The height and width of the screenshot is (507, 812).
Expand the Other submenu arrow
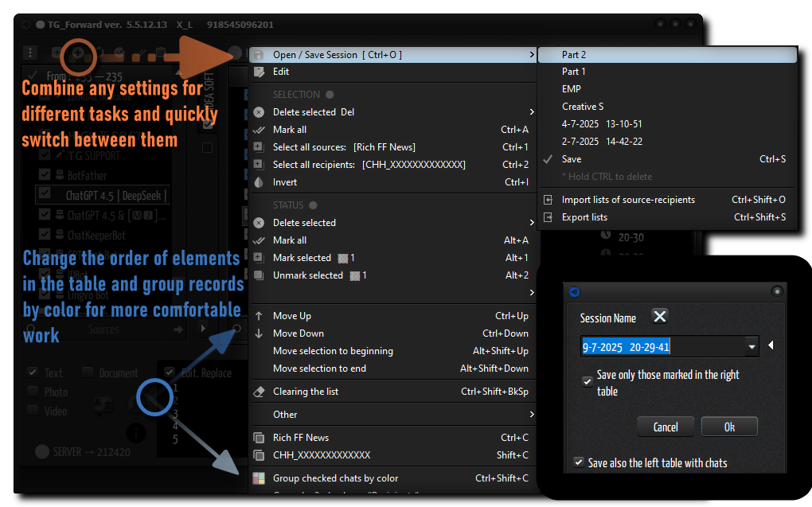pyautogui.click(x=531, y=415)
